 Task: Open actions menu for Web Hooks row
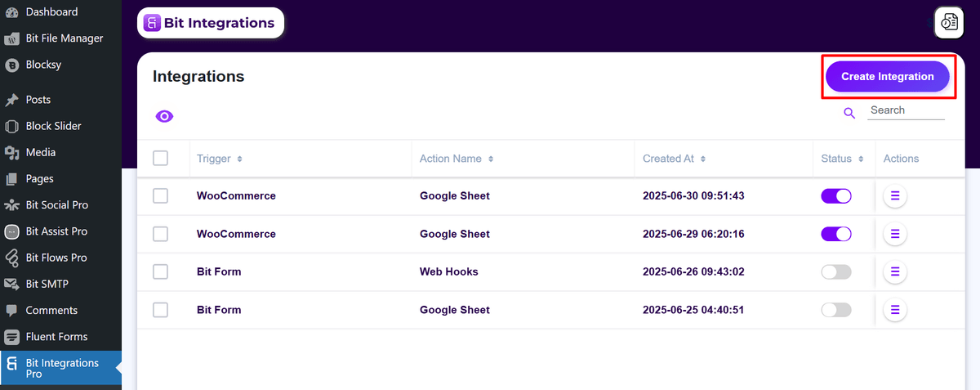895,272
